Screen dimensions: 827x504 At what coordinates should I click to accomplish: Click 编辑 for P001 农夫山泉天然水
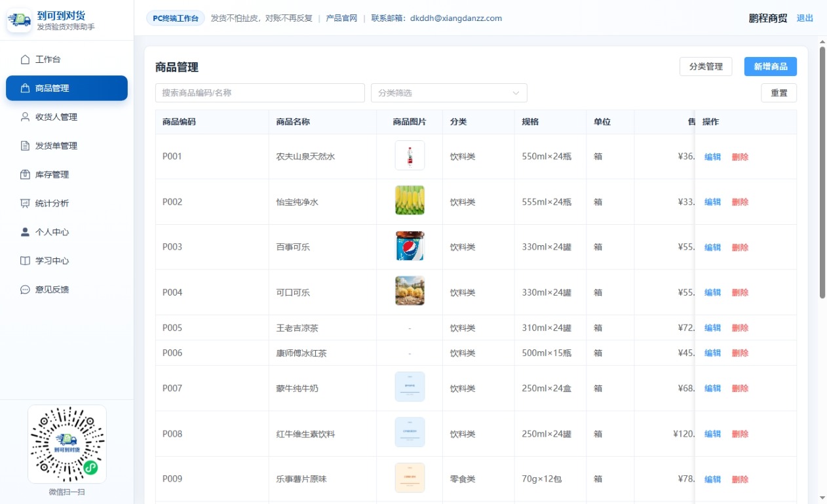click(712, 157)
